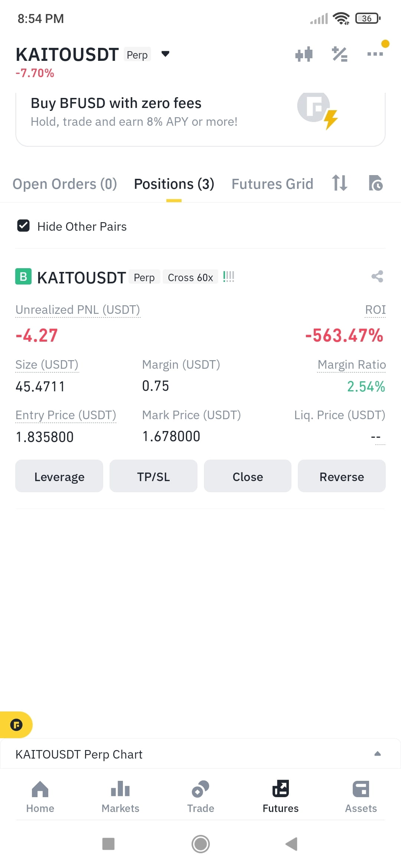Tap the sort arrows icon in positions bar
The height and width of the screenshot is (868, 401).
point(340,183)
